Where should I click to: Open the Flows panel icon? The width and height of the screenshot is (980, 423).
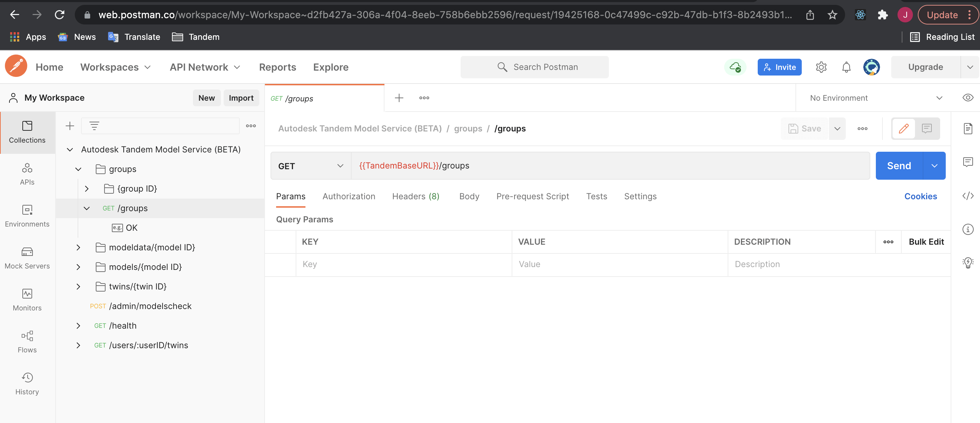(27, 336)
